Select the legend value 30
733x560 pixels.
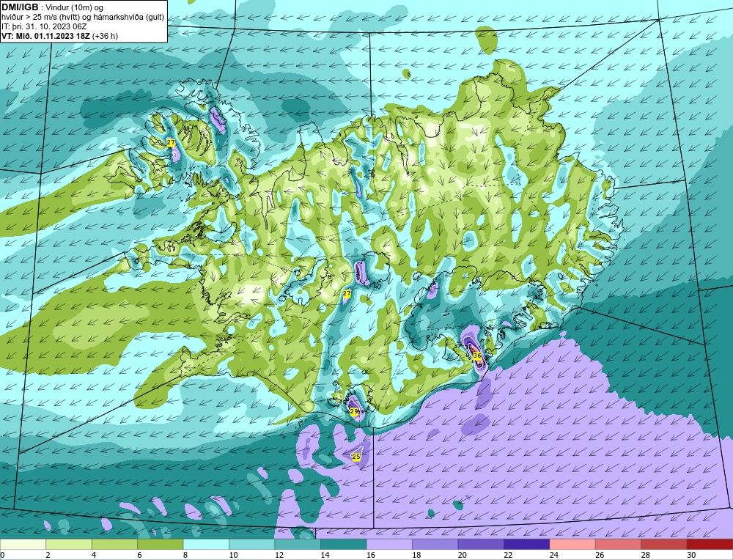point(691,555)
